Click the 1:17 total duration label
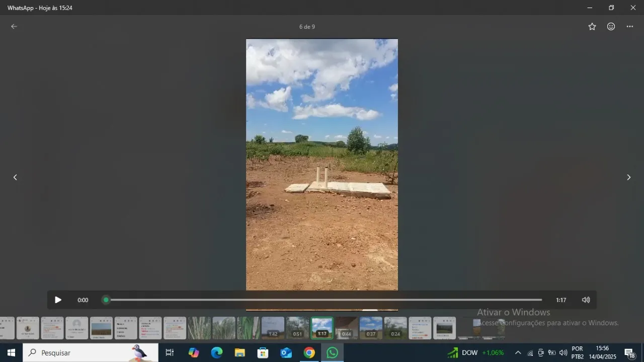The image size is (644, 362). (561, 300)
